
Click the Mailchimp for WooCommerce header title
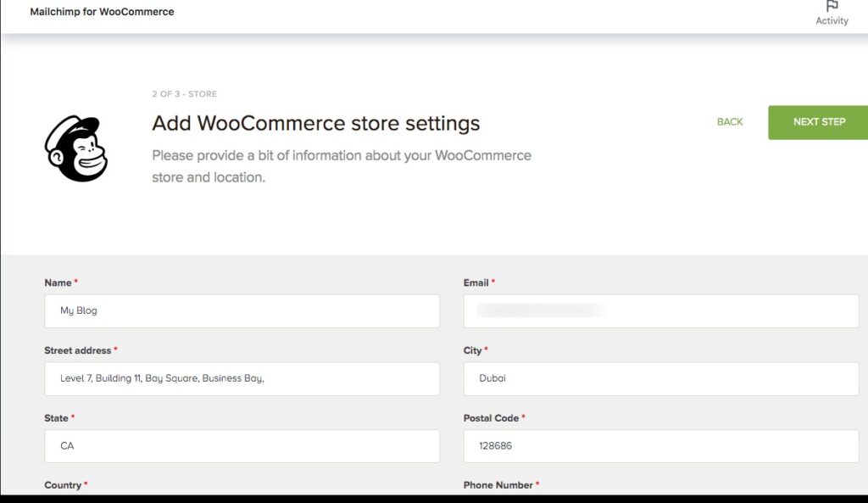coord(102,11)
